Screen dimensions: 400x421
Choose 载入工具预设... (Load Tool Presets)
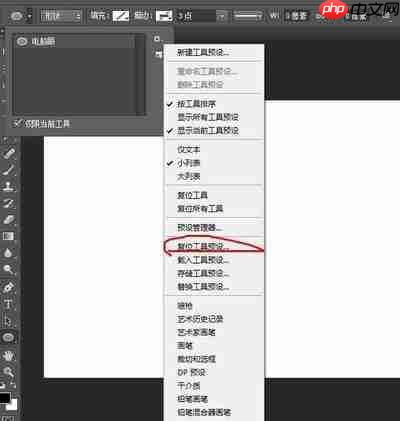(x=214, y=260)
